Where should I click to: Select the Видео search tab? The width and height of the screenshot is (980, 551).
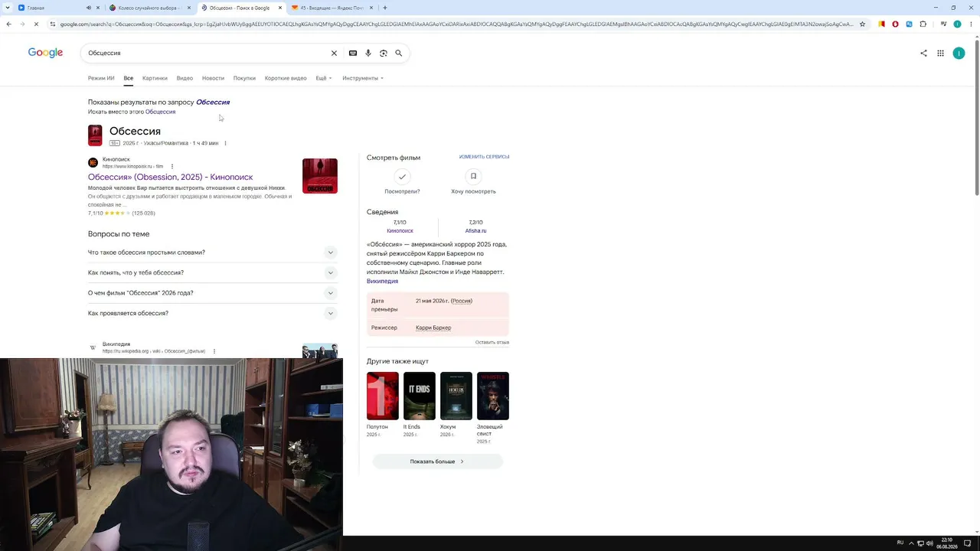(185, 78)
